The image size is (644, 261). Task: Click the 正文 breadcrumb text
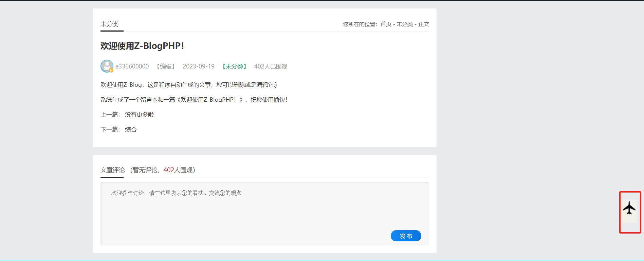[424, 24]
